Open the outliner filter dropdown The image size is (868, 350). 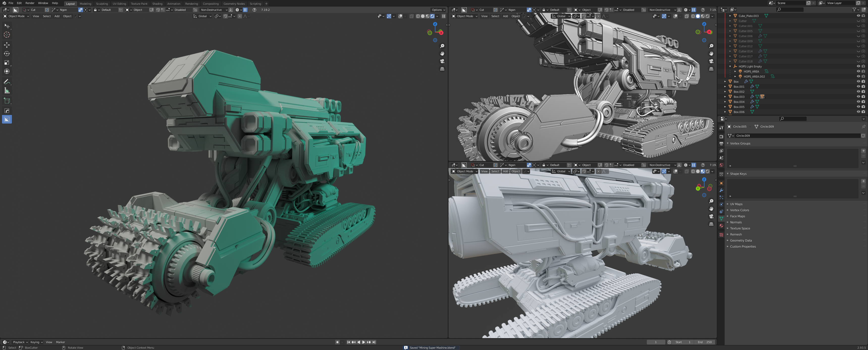pyautogui.click(x=856, y=9)
